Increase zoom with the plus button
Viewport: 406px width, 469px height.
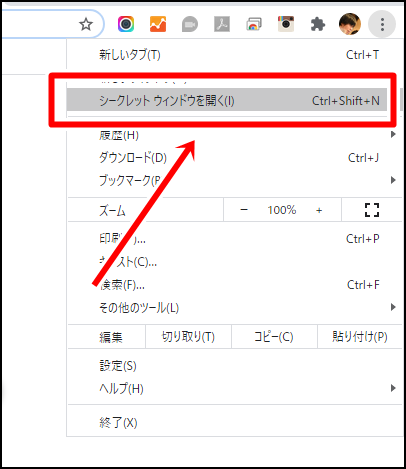[x=319, y=210]
